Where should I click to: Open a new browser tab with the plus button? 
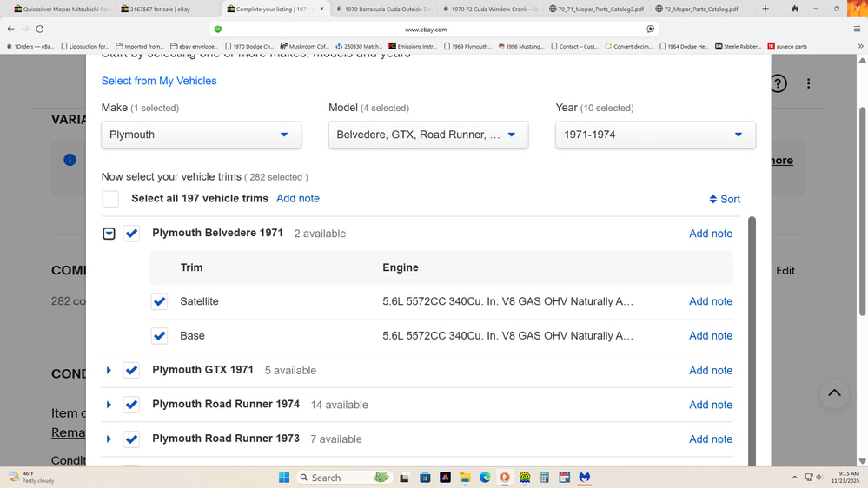[765, 9]
